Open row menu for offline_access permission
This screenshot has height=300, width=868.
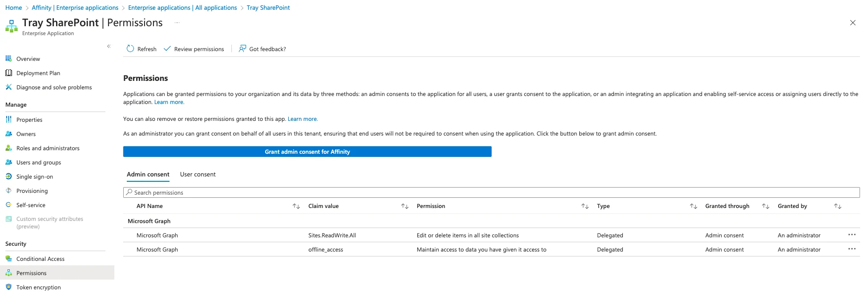pyautogui.click(x=852, y=249)
